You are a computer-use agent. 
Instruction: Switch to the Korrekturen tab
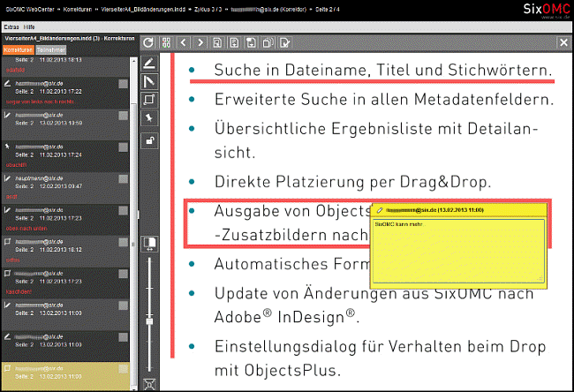pos(19,49)
